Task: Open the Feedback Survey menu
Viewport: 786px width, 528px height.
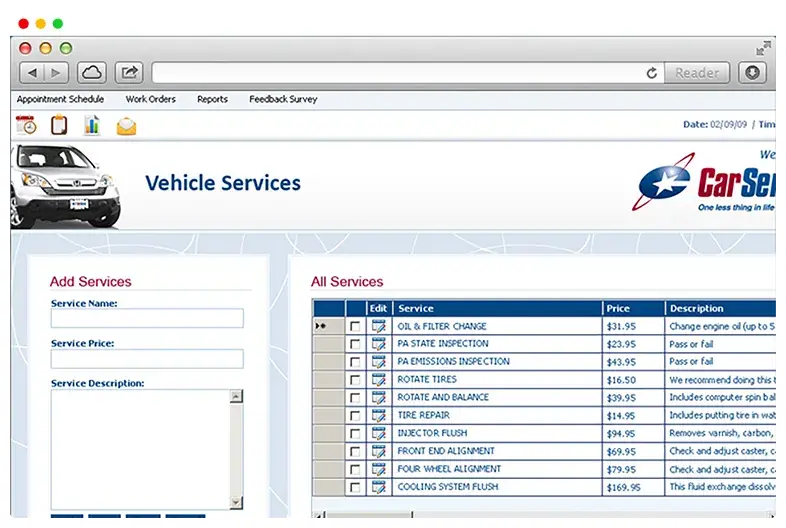Action: click(283, 99)
